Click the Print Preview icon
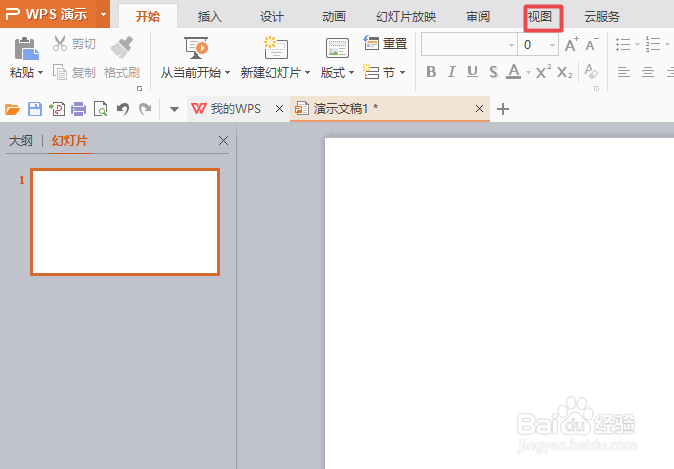Image resolution: width=674 pixels, height=469 pixels. pyautogui.click(x=101, y=109)
